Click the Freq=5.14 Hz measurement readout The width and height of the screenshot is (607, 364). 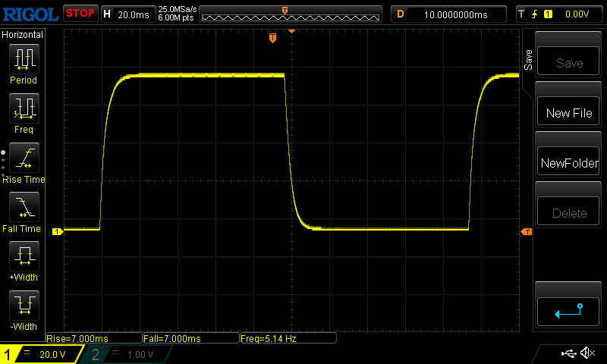pyautogui.click(x=288, y=338)
